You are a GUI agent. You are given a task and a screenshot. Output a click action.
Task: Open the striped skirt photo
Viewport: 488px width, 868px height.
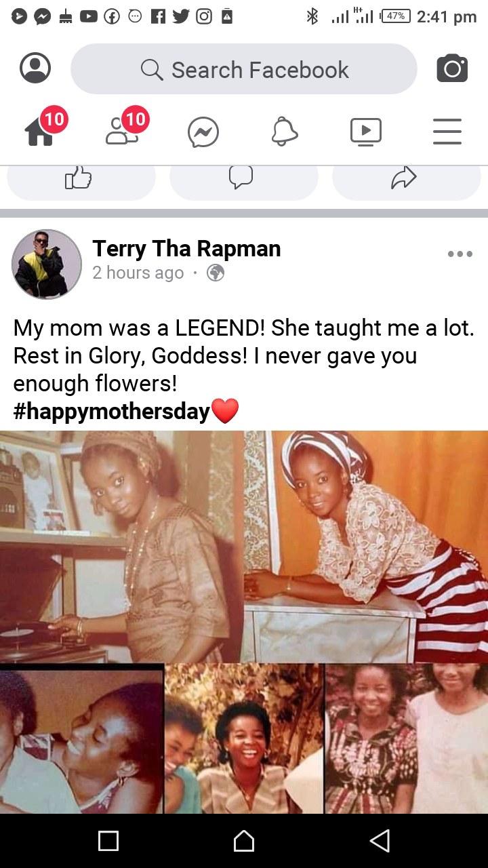point(367,547)
